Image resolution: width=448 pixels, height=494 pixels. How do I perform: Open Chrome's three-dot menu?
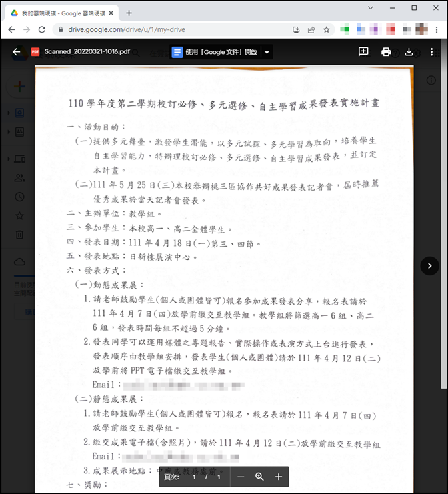coord(437,29)
